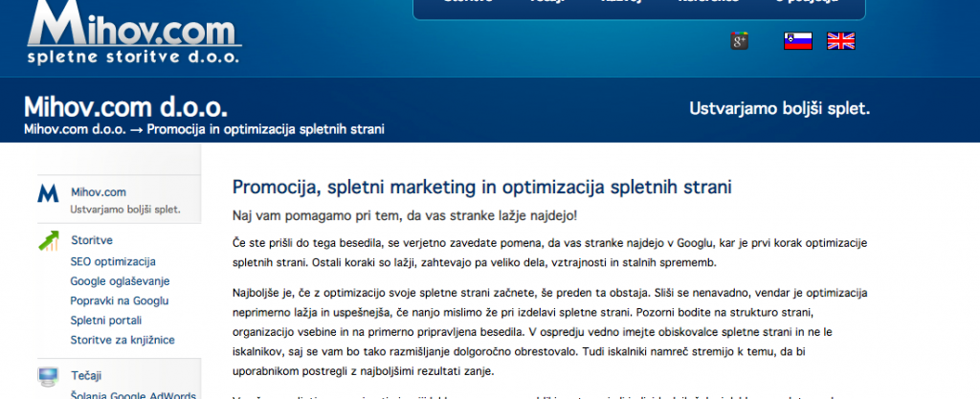Switch language with the Slovenian flag

tap(798, 40)
